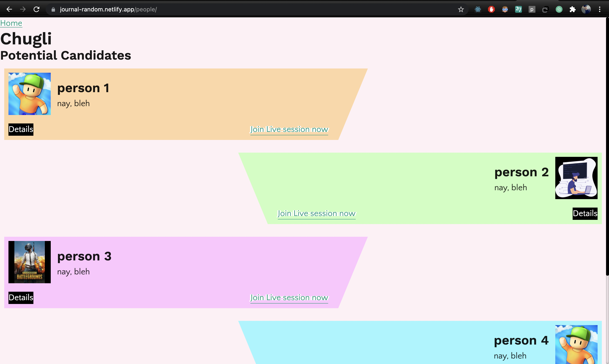Click person 1's avatar image

(29, 94)
